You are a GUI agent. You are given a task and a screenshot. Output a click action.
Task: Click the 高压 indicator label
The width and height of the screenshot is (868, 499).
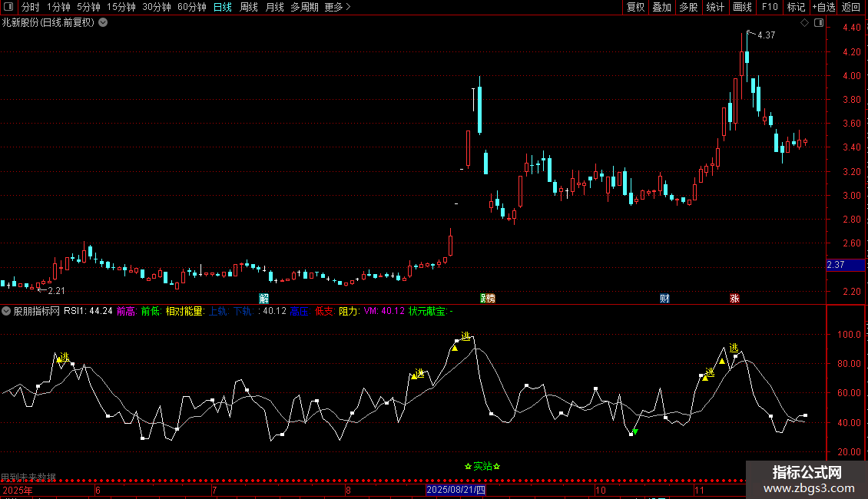(300, 312)
